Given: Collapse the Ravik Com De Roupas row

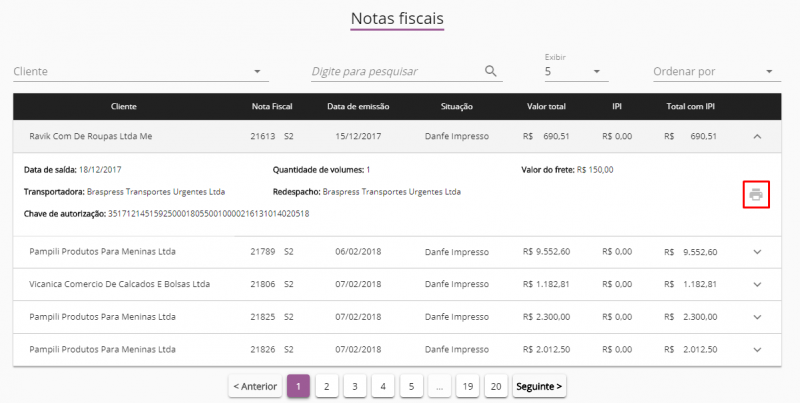Looking at the screenshot, I should click(x=756, y=136).
